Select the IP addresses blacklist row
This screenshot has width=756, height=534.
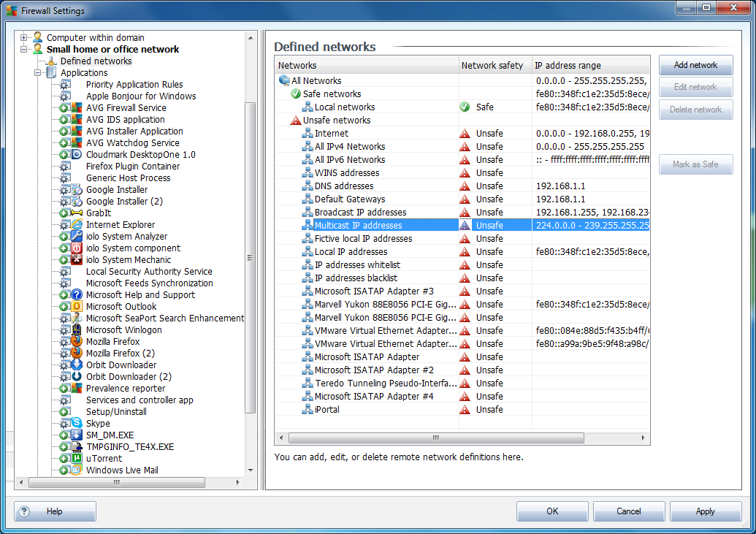tap(462, 278)
